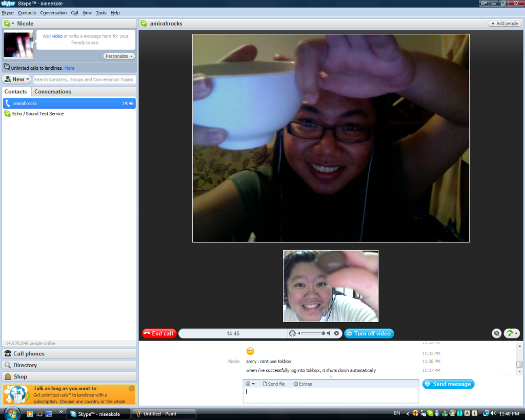Click the clock showing 11:40 PM
Screen dimensions: 525x420
(x=509, y=414)
